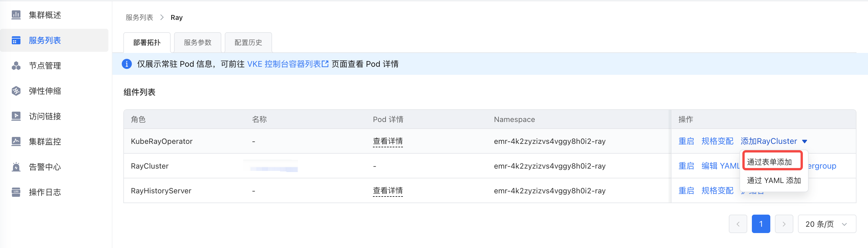This screenshot has height=248, width=868.
Task: Open the 配置历史 tab
Action: (248, 42)
